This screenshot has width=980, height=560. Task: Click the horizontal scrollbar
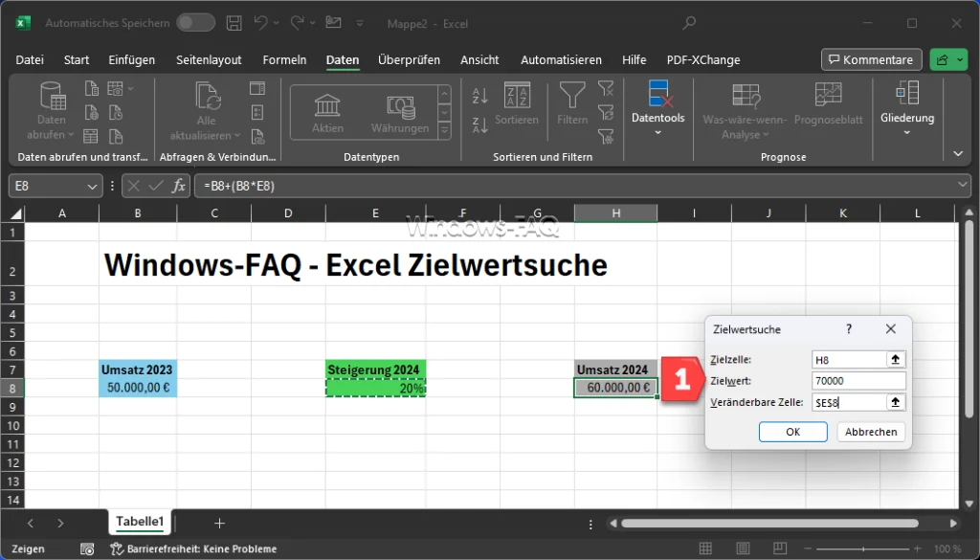pos(769,523)
